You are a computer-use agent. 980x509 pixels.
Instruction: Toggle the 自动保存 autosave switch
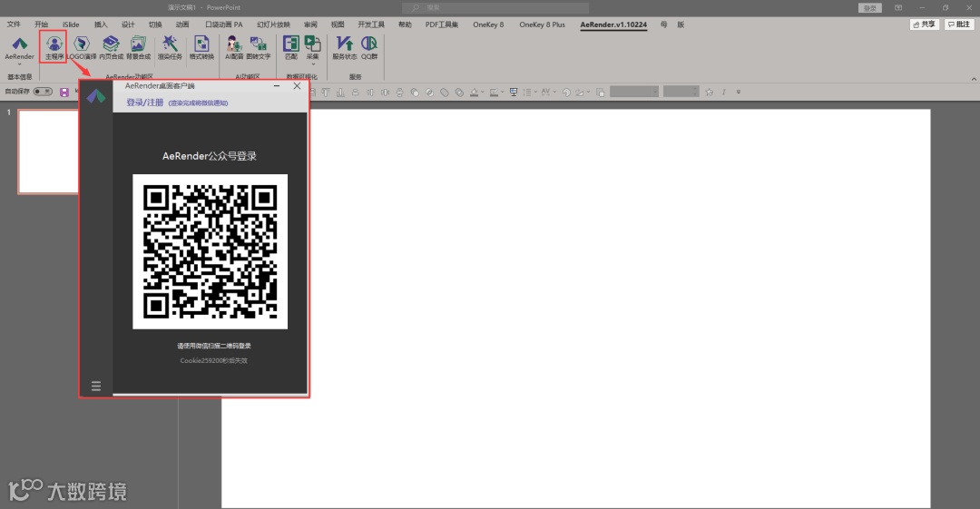click(x=43, y=92)
